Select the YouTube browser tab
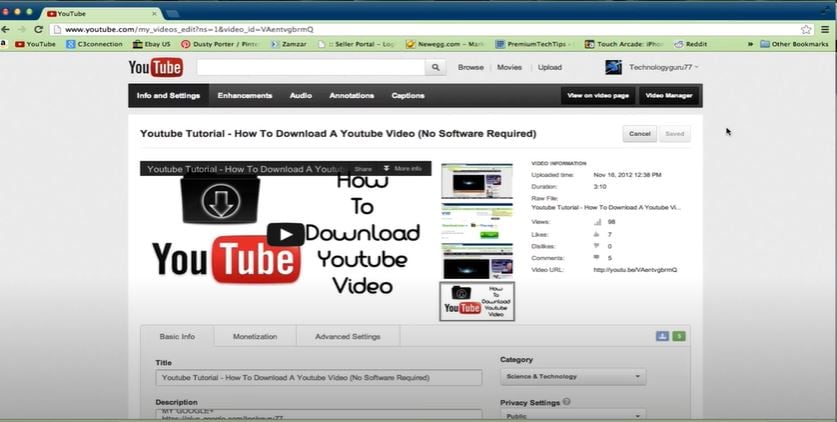Image resolution: width=837 pixels, height=422 pixels. [101, 13]
